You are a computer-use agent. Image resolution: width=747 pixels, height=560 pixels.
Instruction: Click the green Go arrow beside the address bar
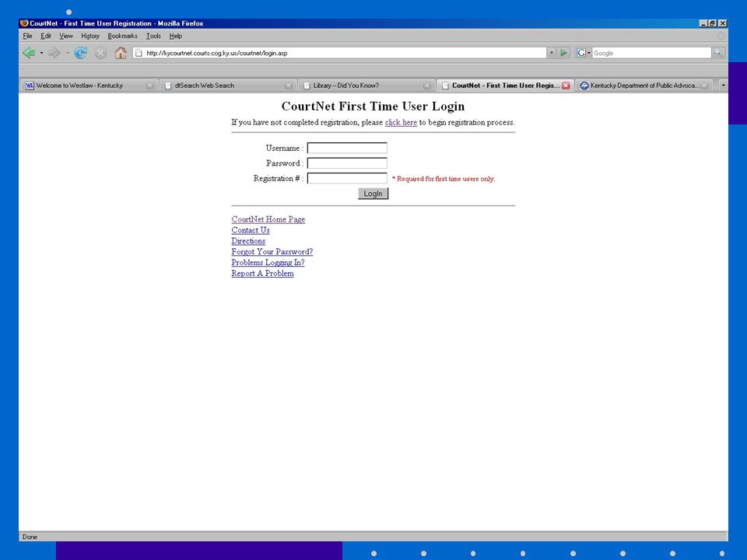[563, 53]
